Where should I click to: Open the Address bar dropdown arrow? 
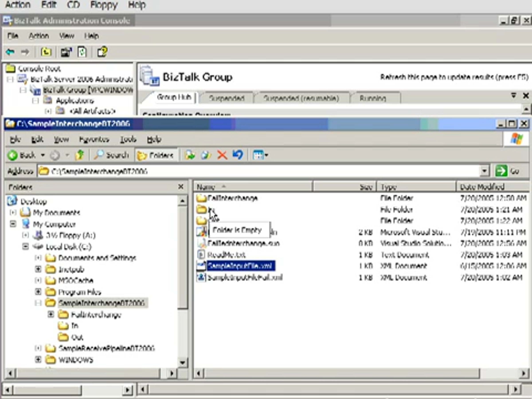pos(484,171)
